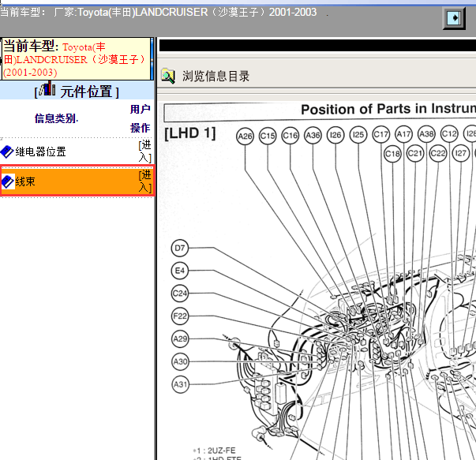This screenshot has width=476, height=460.
Task: Enter the 线束 category via [进入]
Action: 145,181
